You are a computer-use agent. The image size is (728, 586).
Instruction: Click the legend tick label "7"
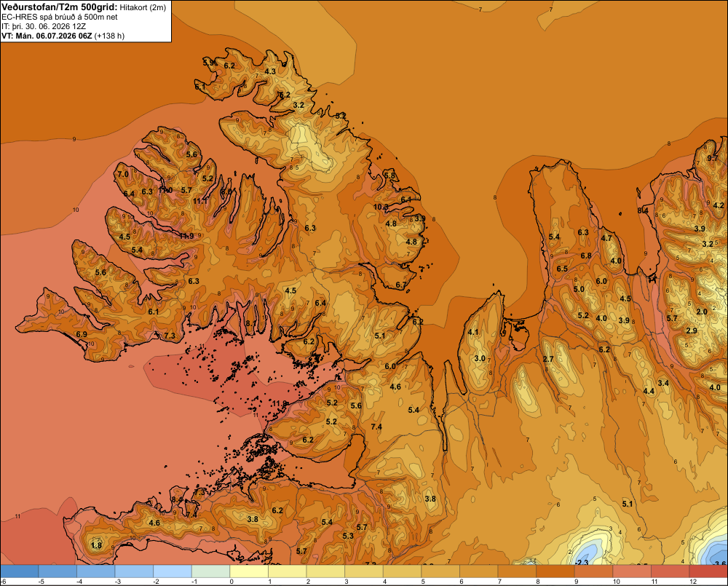501,582
